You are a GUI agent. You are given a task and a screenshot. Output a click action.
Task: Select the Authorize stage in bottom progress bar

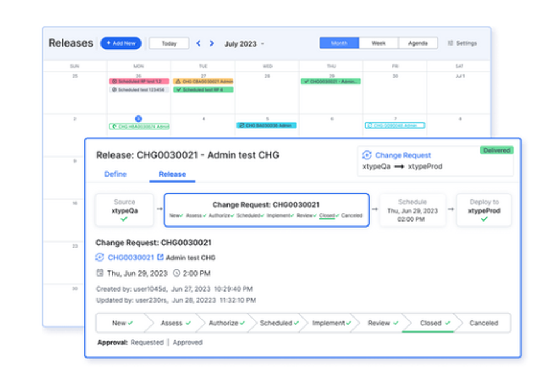[x=226, y=323]
